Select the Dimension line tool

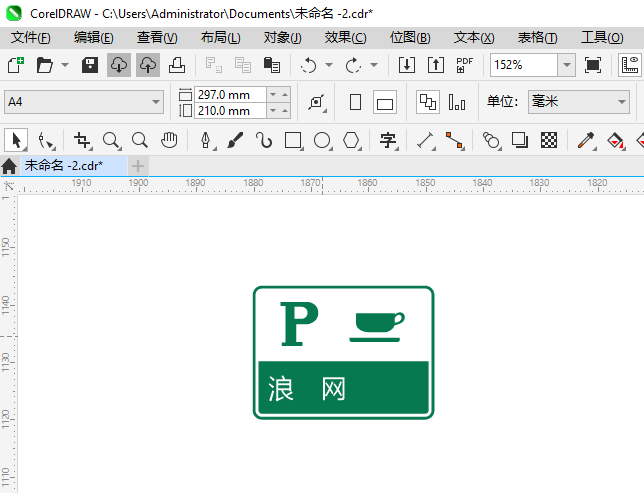coord(425,141)
